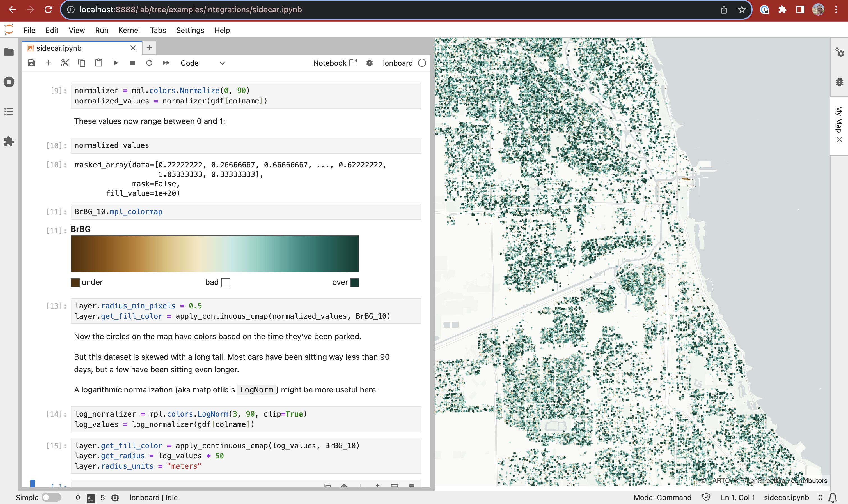Enable the debugger bug icon in the toolbar
The width and height of the screenshot is (848, 504).
point(370,63)
